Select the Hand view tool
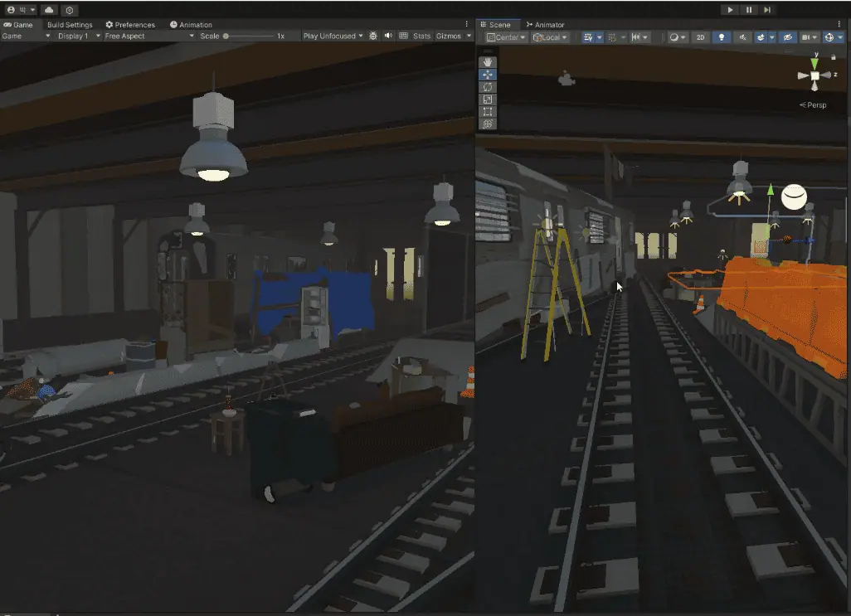 click(488, 62)
